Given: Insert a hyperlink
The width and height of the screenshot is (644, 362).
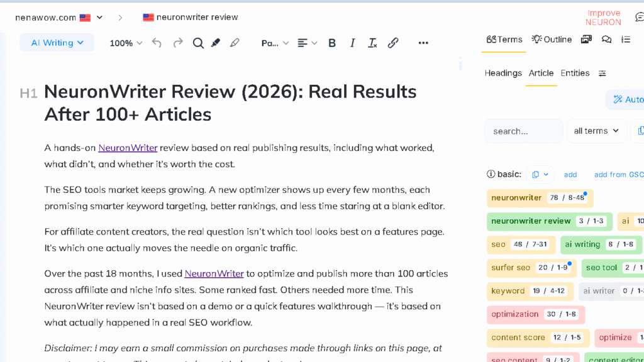Looking at the screenshot, I should pyautogui.click(x=393, y=43).
